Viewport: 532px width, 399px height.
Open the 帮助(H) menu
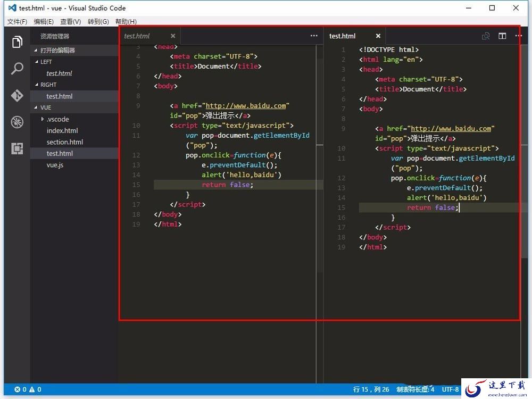pyautogui.click(x=126, y=22)
